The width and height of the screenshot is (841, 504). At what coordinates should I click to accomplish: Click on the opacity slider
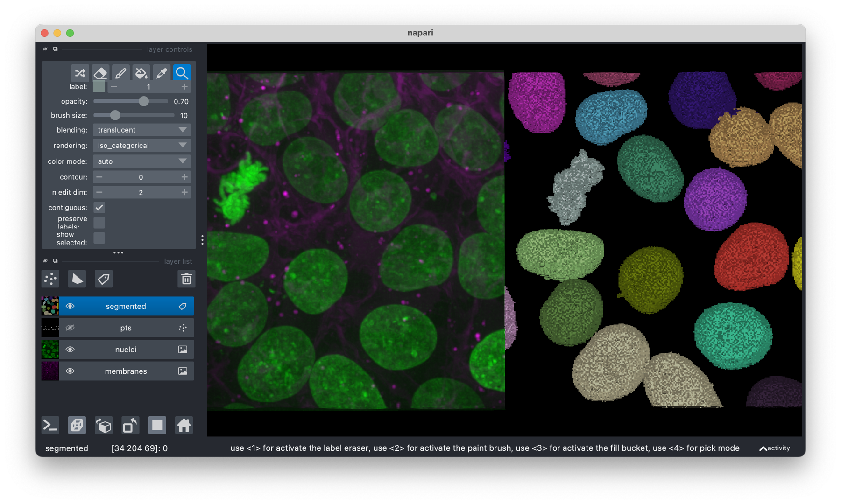coord(131,101)
